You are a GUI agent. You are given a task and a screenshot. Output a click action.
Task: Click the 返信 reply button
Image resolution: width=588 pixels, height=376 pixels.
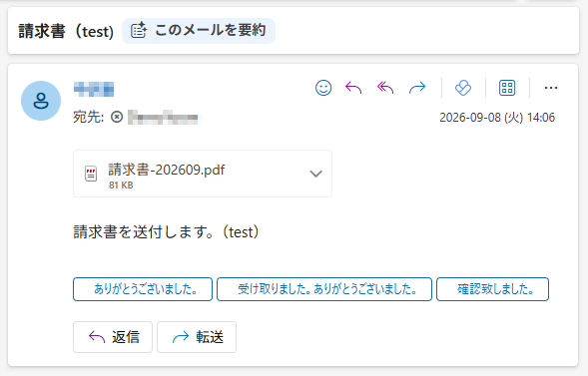tap(113, 337)
